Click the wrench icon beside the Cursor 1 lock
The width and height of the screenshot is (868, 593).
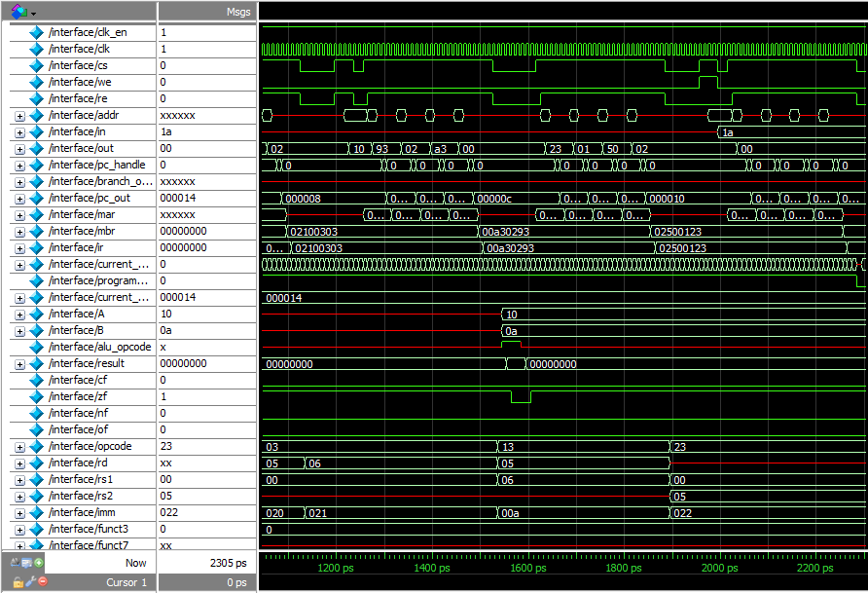(29, 581)
